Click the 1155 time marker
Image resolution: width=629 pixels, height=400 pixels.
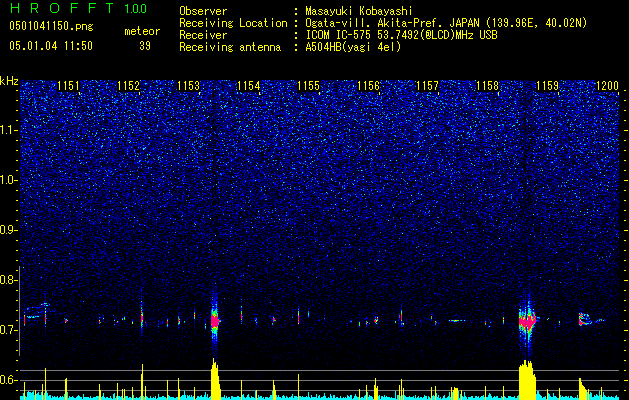(308, 86)
